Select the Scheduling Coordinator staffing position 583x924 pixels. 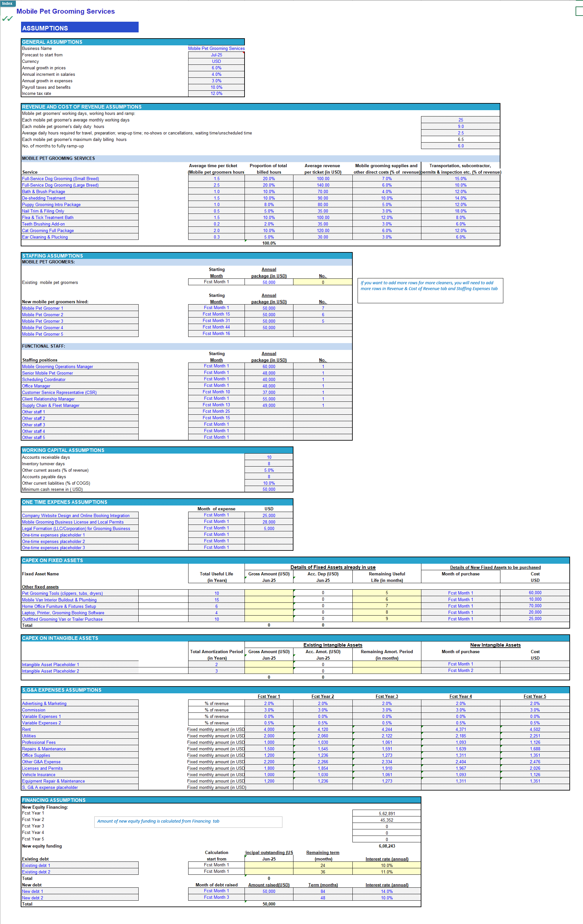point(79,379)
